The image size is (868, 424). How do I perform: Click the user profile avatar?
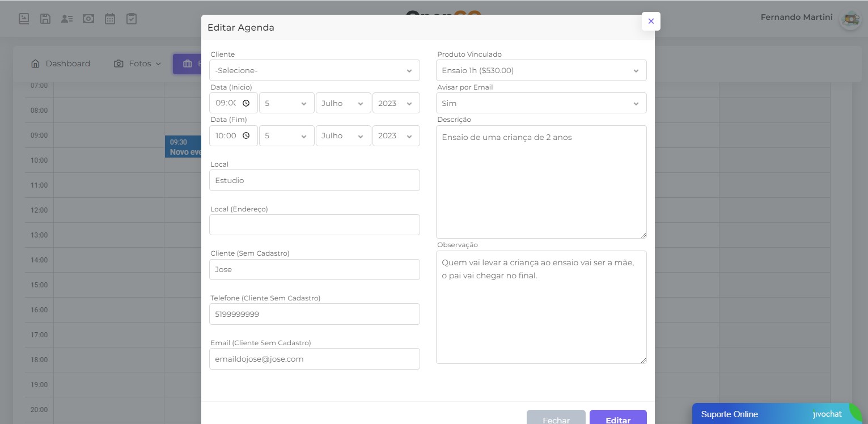pos(850,19)
